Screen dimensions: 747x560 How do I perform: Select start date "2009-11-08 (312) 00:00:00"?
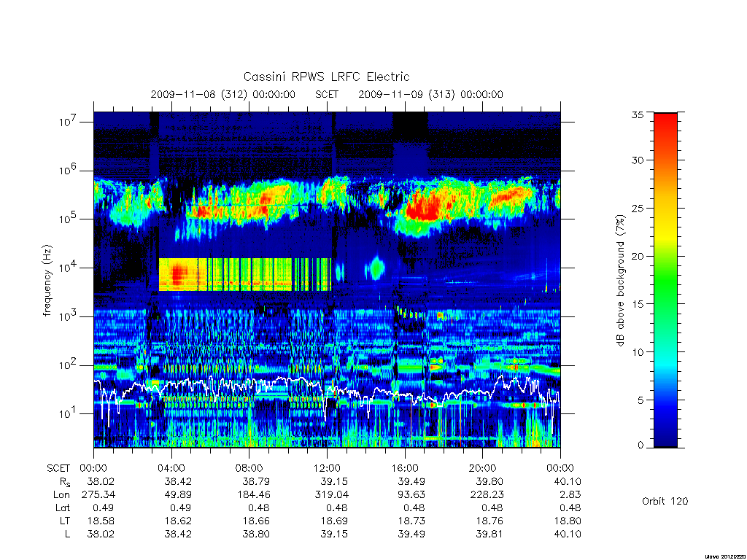[x=223, y=94]
